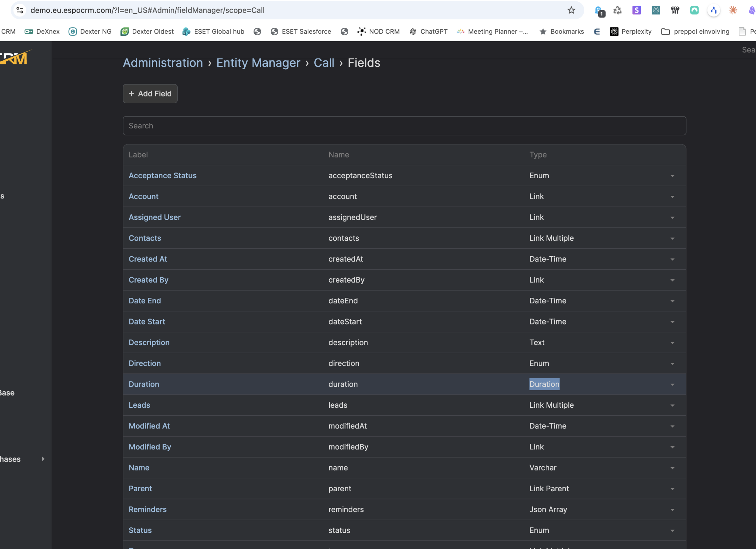Open ChatGPT bookmark
The width and height of the screenshot is (756, 549).
coord(428,31)
